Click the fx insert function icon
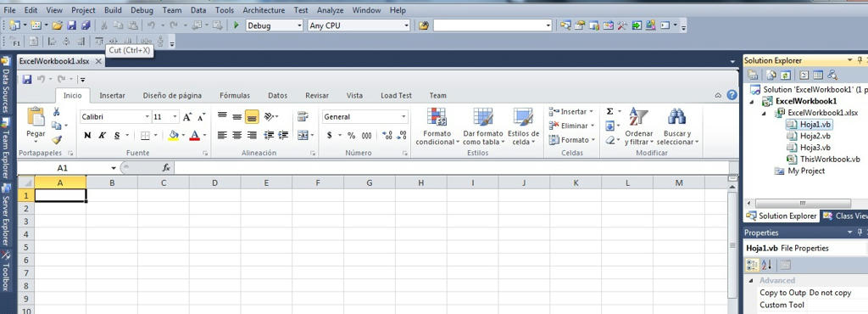The height and width of the screenshot is (314, 868). (166, 168)
